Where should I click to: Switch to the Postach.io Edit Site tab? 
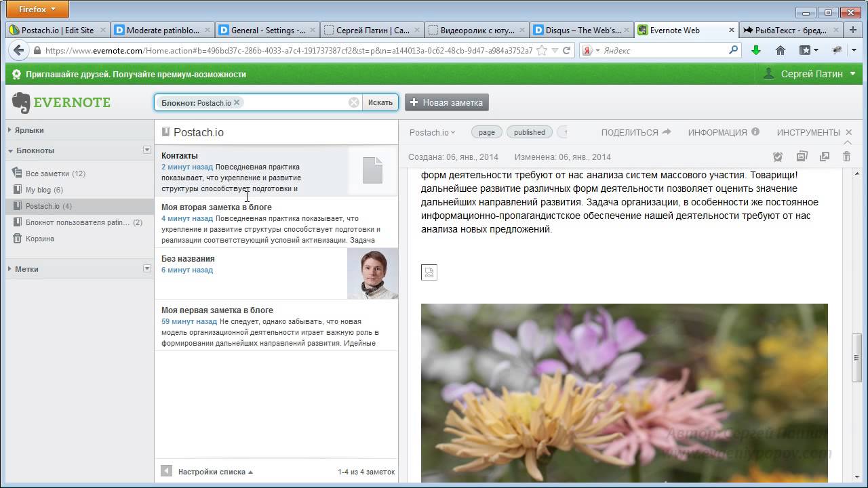pyautogui.click(x=58, y=30)
